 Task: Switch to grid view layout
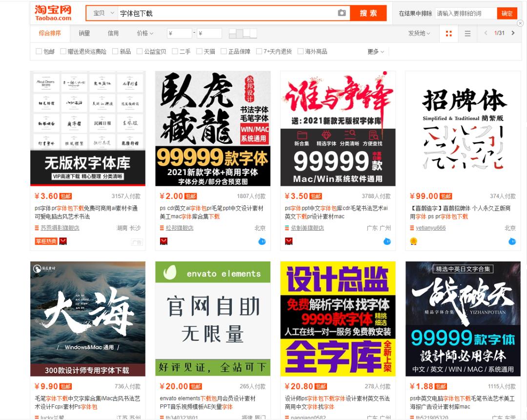448,34
